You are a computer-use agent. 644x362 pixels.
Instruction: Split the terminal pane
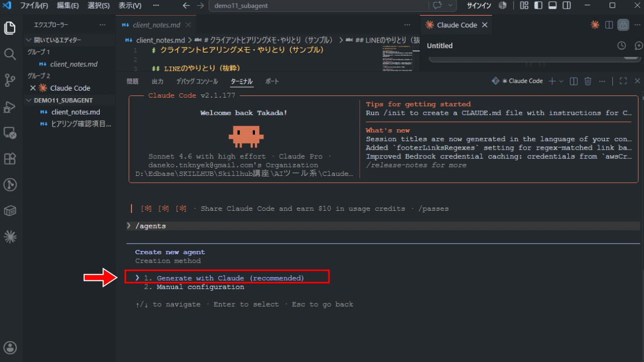(x=574, y=81)
